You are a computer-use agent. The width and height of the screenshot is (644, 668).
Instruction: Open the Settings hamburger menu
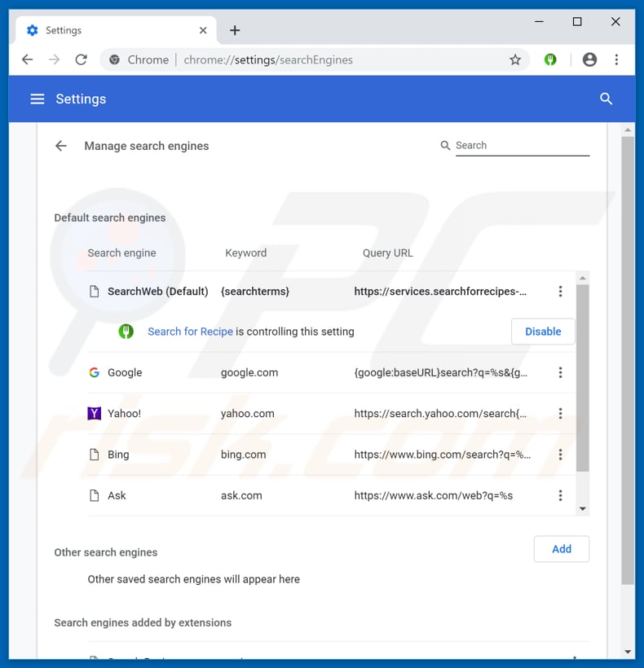click(x=37, y=99)
